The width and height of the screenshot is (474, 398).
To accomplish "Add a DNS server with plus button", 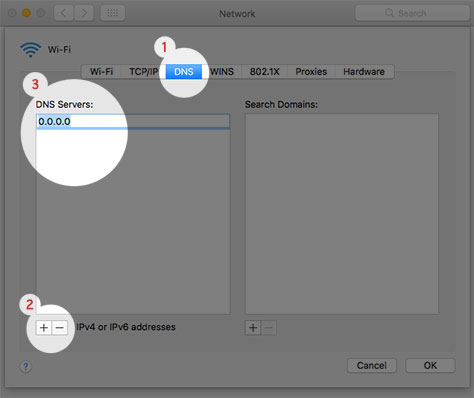I will click(44, 328).
